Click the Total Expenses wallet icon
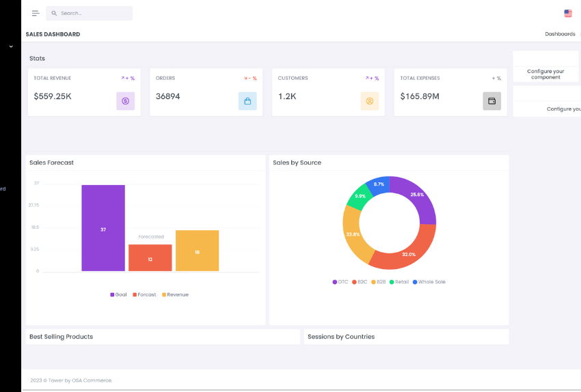Viewport: 581px width, 392px height. [491, 101]
